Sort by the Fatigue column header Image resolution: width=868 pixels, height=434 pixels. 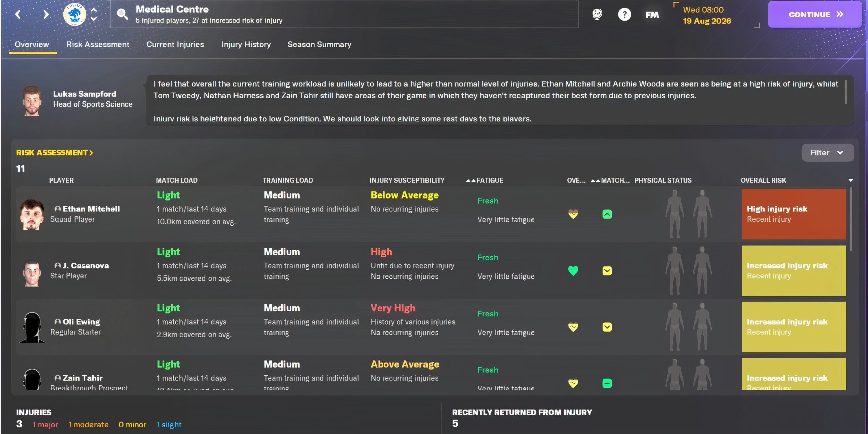pyautogui.click(x=489, y=180)
